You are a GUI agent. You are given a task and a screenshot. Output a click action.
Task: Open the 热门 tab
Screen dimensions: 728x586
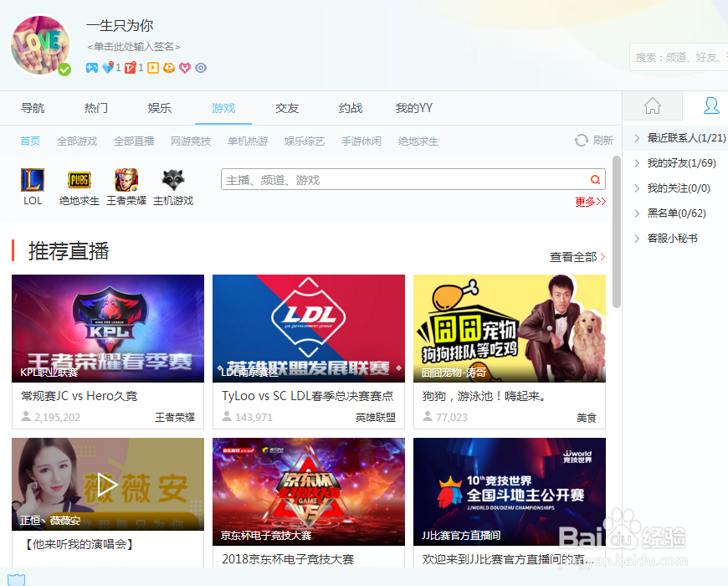click(96, 108)
